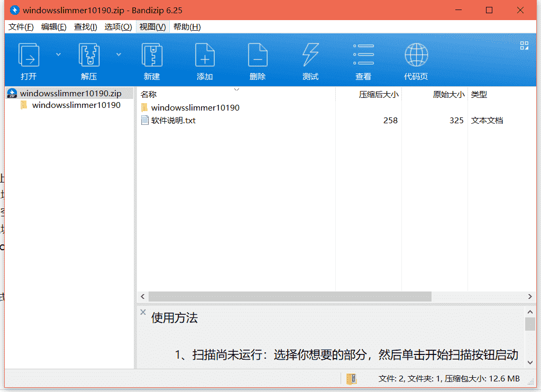541x392 pixels.
Task: Open the 帮助(H) menu
Action: click(187, 27)
